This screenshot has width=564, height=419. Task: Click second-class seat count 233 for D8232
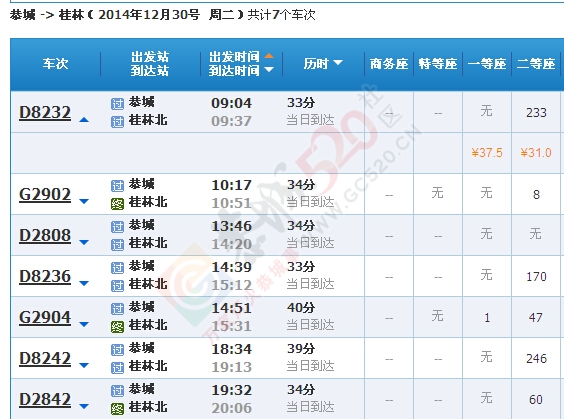coord(536,113)
